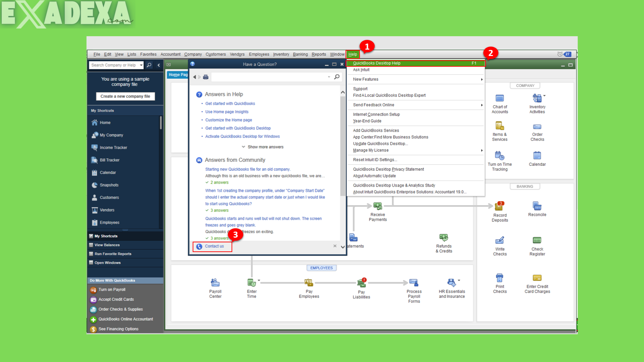Screen dimensions: 644x362
Task: Open Record Deposits
Action: coord(499,208)
